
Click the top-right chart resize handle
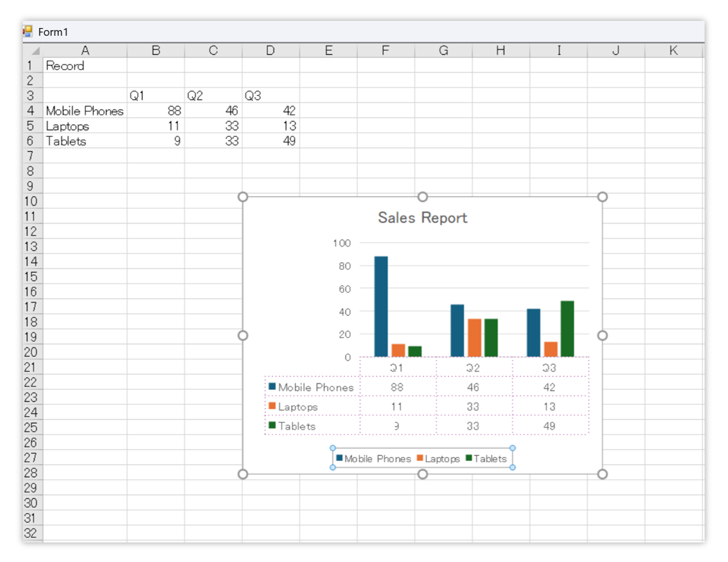point(602,197)
